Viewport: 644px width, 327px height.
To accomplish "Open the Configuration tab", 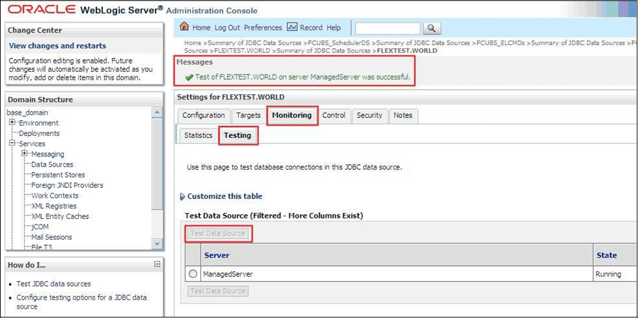I will (203, 115).
